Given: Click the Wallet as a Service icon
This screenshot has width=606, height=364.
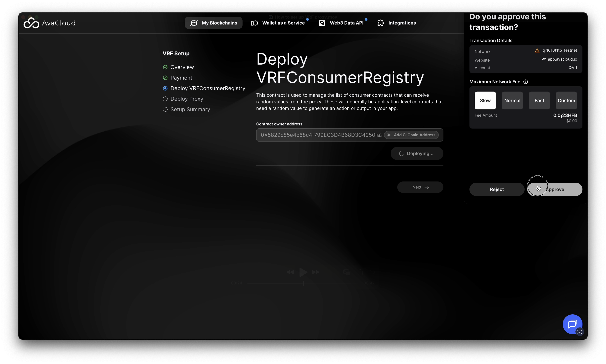Looking at the screenshot, I should 254,23.
